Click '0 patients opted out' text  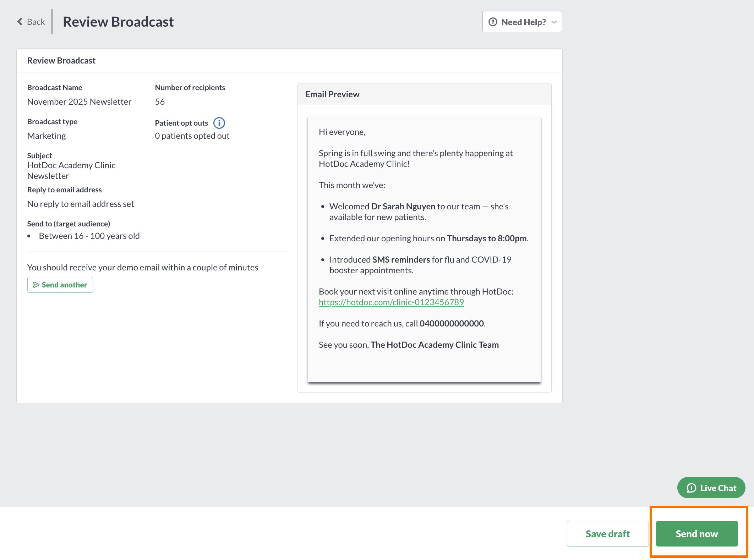pyautogui.click(x=192, y=136)
